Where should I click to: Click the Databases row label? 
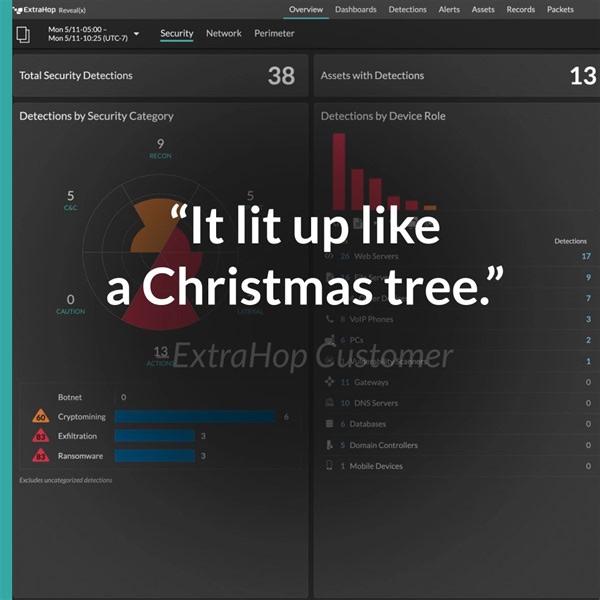pos(368,424)
